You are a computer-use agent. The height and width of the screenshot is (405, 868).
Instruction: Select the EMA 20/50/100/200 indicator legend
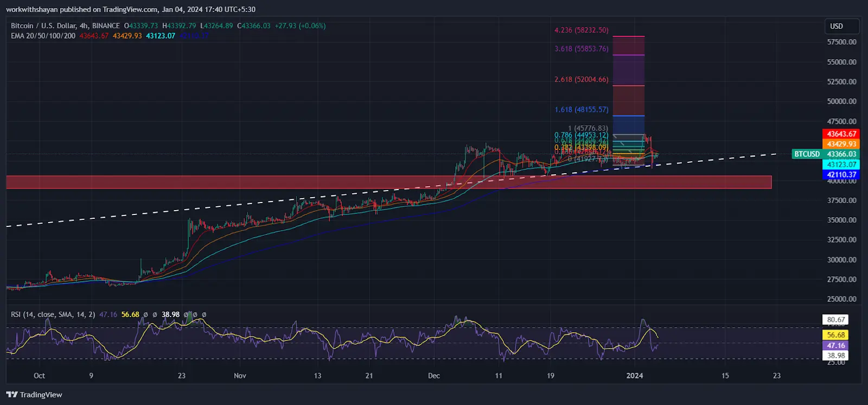click(x=43, y=36)
